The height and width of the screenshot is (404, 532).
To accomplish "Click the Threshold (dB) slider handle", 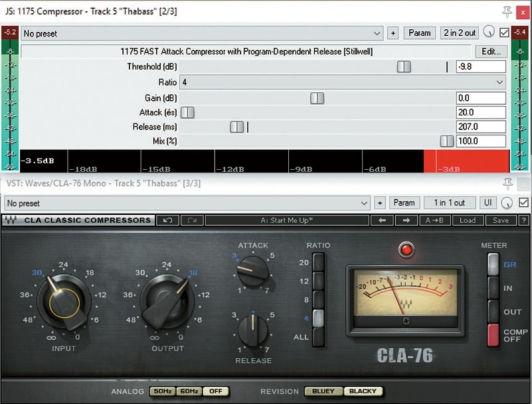I will [x=404, y=67].
